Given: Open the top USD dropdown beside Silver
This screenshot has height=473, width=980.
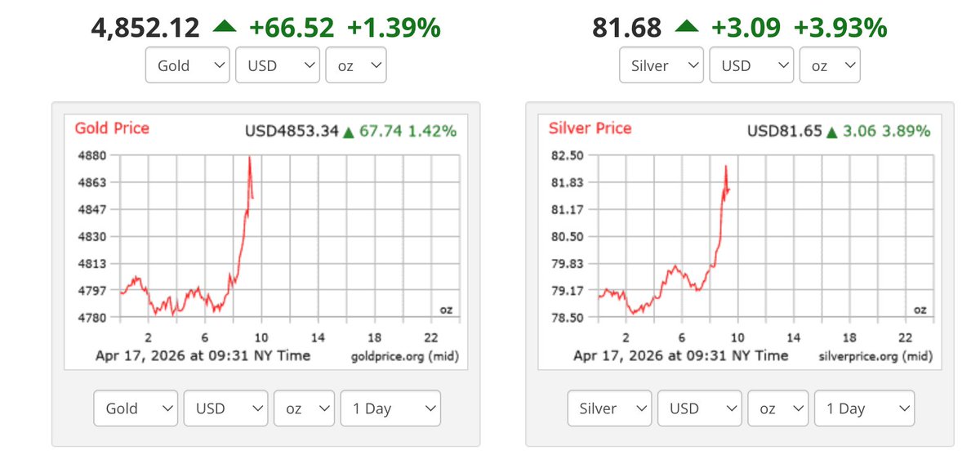Looking at the screenshot, I should (751, 65).
